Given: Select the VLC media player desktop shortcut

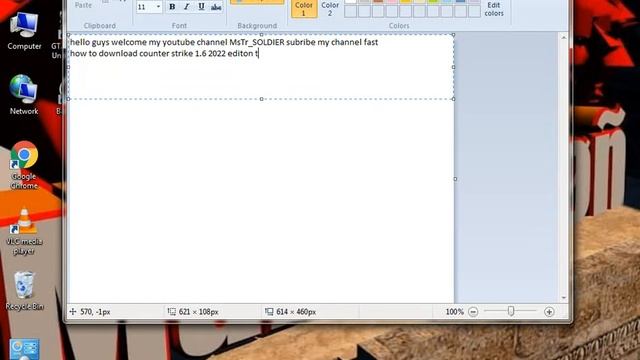Looking at the screenshot, I should click(24, 231).
